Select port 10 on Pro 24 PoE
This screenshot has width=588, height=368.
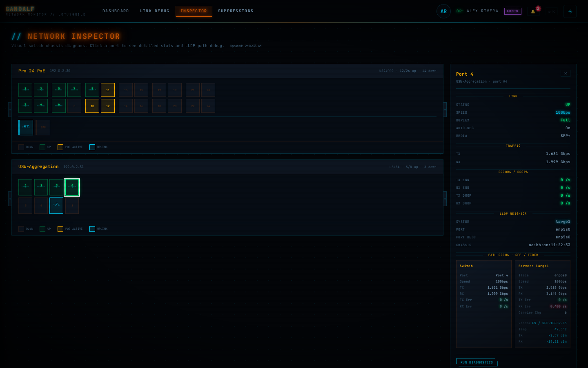[x=92, y=106]
